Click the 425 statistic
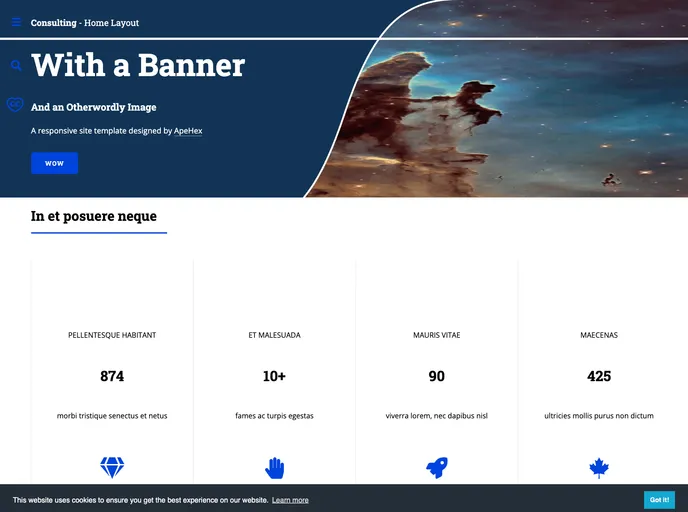 599,376
